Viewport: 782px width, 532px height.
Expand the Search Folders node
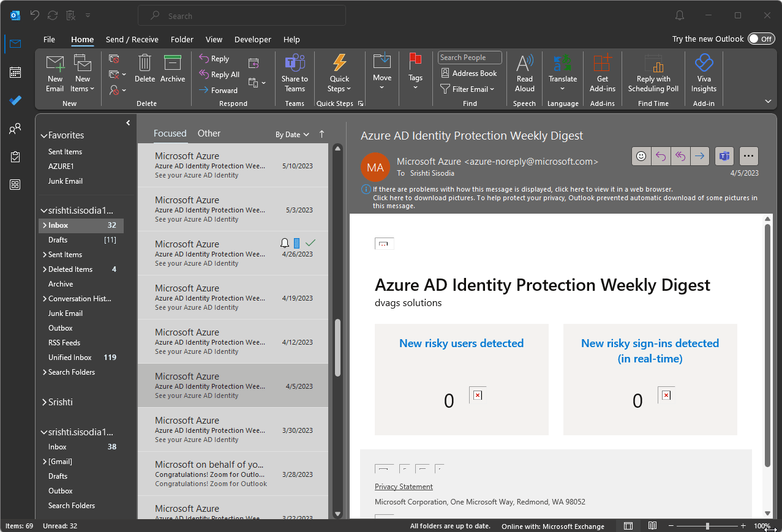pos(44,372)
